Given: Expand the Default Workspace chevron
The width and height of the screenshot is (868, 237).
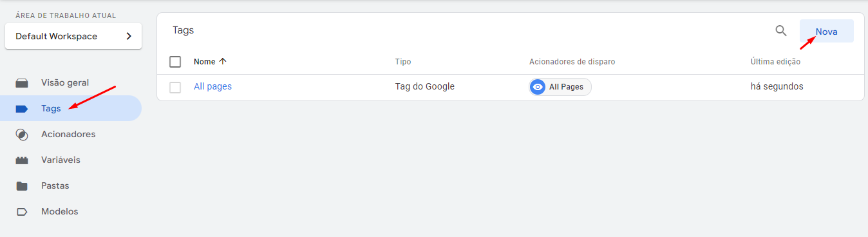Looking at the screenshot, I should (x=129, y=36).
